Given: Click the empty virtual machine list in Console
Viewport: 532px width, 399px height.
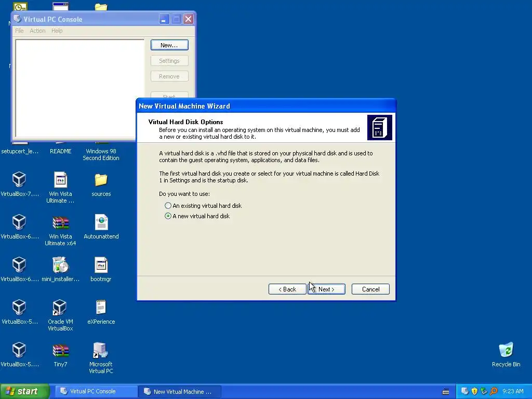Looking at the screenshot, I should (x=79, y=88).
